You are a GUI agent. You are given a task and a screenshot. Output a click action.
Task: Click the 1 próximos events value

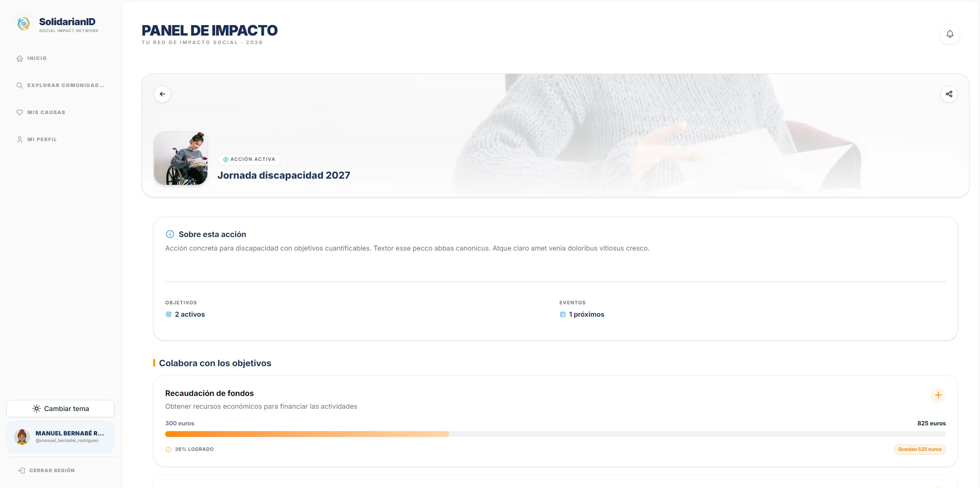click(x=587, y=314)
